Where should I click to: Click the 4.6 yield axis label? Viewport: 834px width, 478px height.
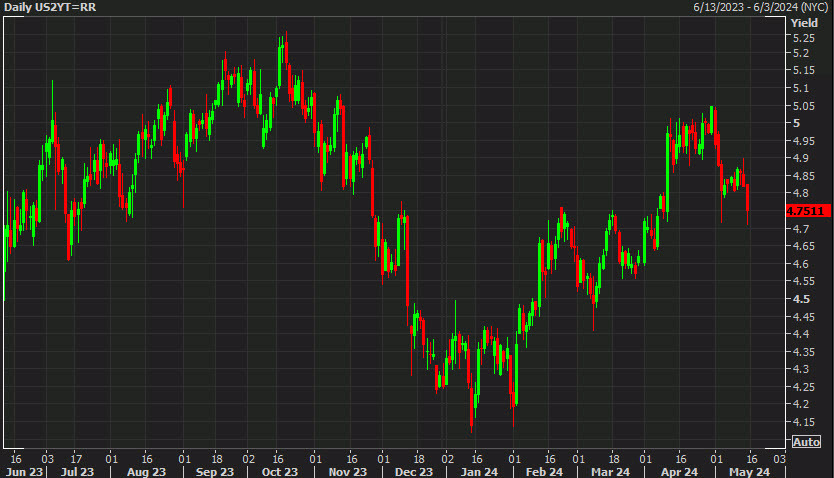click(800, 264)
